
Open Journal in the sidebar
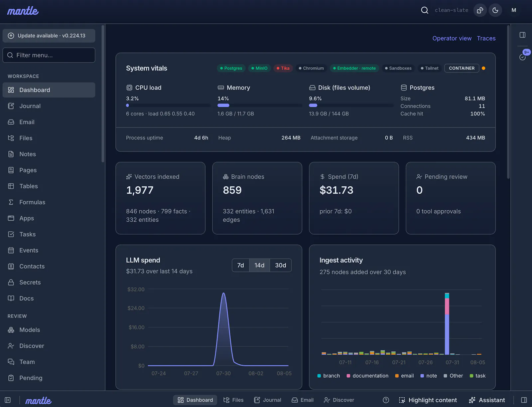tap(49, 106)
